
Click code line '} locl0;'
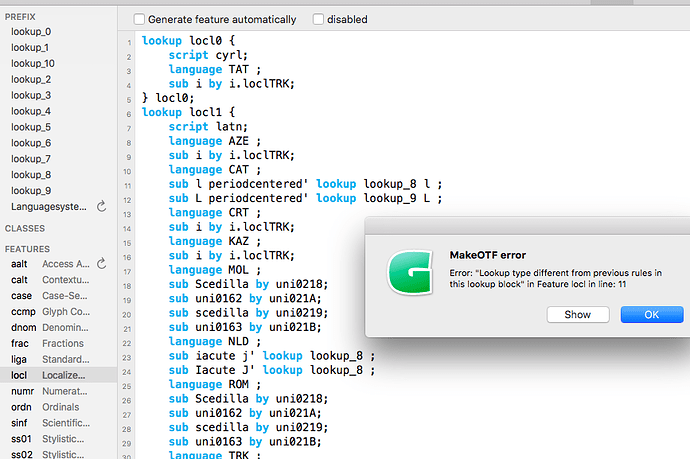tap(168, 98)
